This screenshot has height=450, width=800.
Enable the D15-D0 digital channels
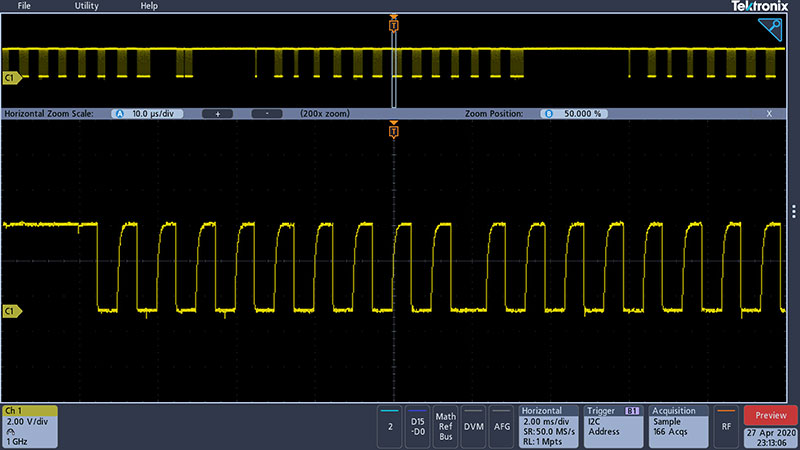(x=417, y=425)
